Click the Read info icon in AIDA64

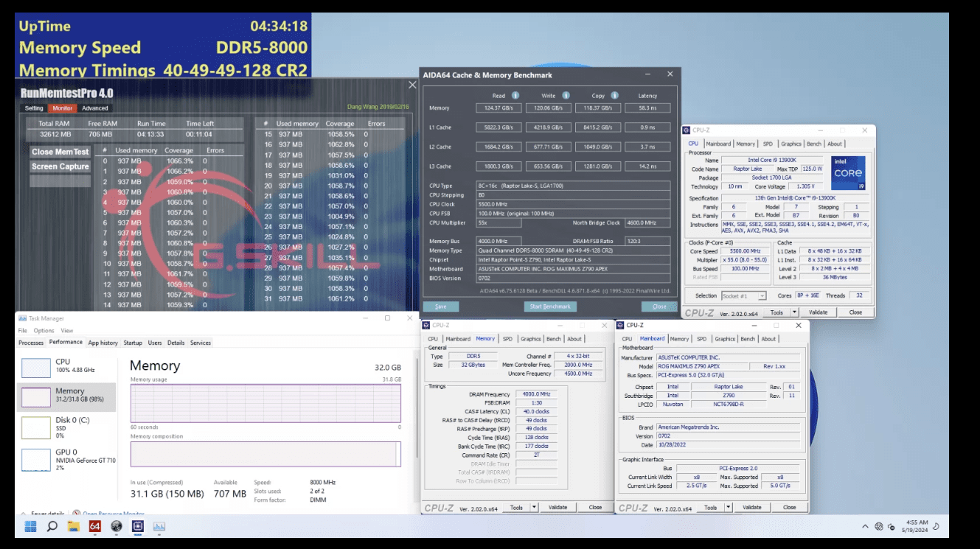pos(515,96)
